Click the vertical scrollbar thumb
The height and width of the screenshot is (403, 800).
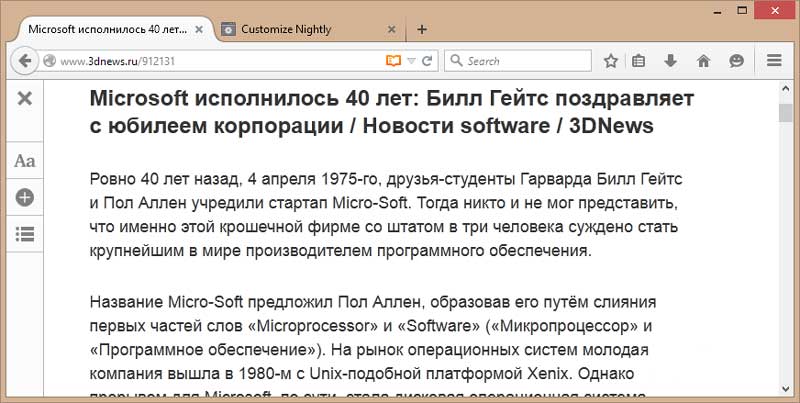[786, 112]
